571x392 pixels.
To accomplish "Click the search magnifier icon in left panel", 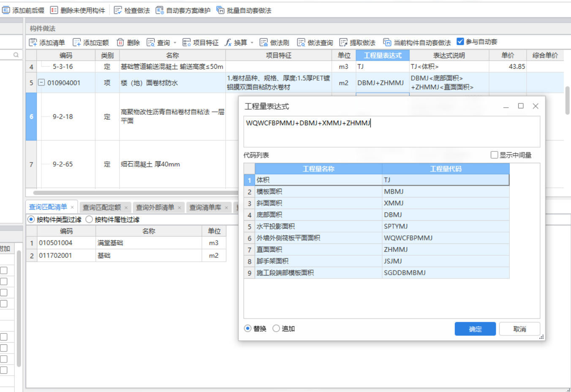I will [x=16, y=55].
